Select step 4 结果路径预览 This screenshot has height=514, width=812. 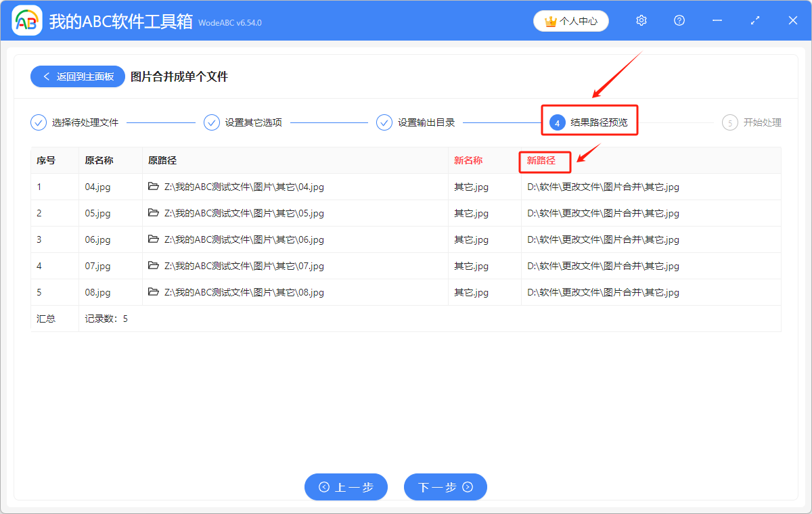(x=589, y=122)
